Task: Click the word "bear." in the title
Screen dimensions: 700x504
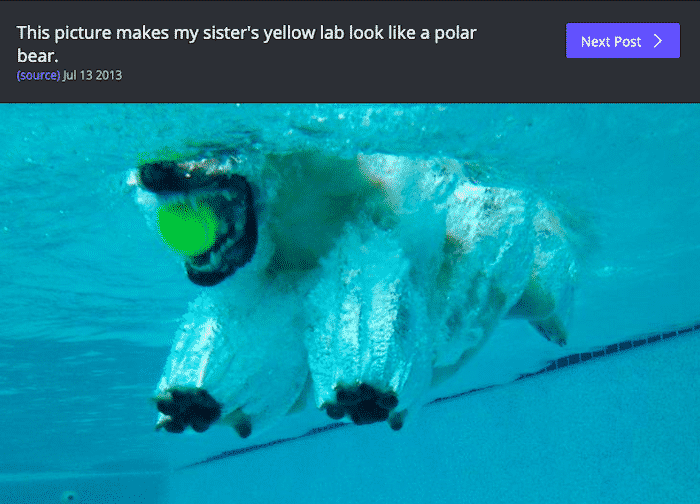Action: coord(38,56)
